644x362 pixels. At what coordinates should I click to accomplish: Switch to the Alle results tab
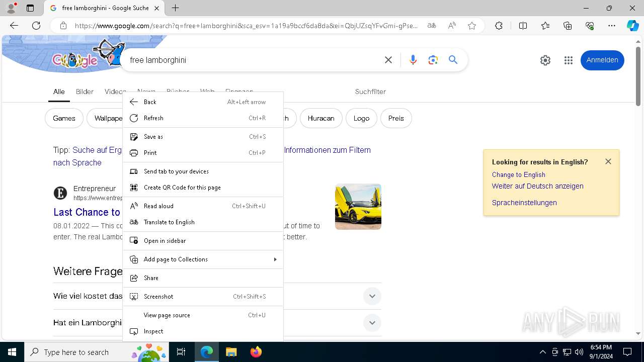[x=59, y=92]
